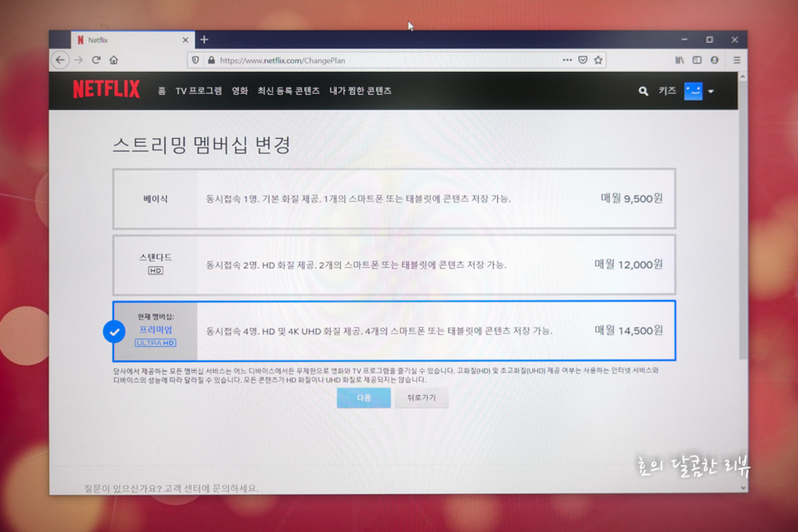Click the Pocket save icon

click(x=582, y=60)
